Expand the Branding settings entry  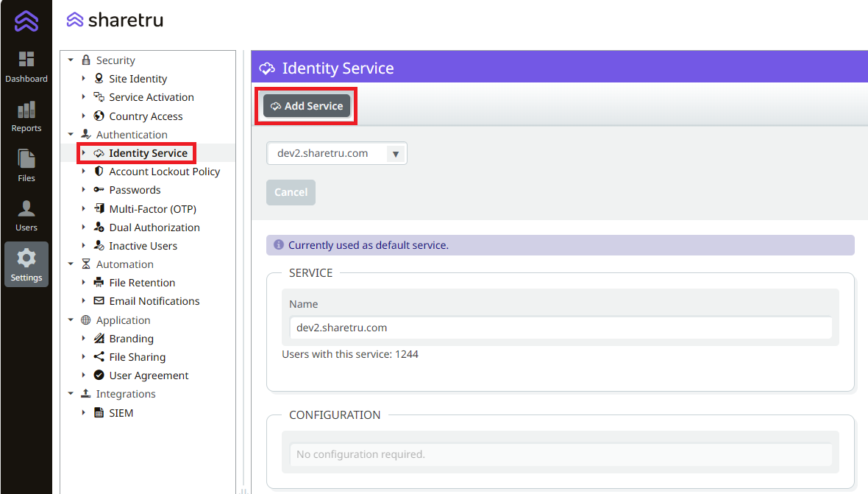(x=84, y=338)
